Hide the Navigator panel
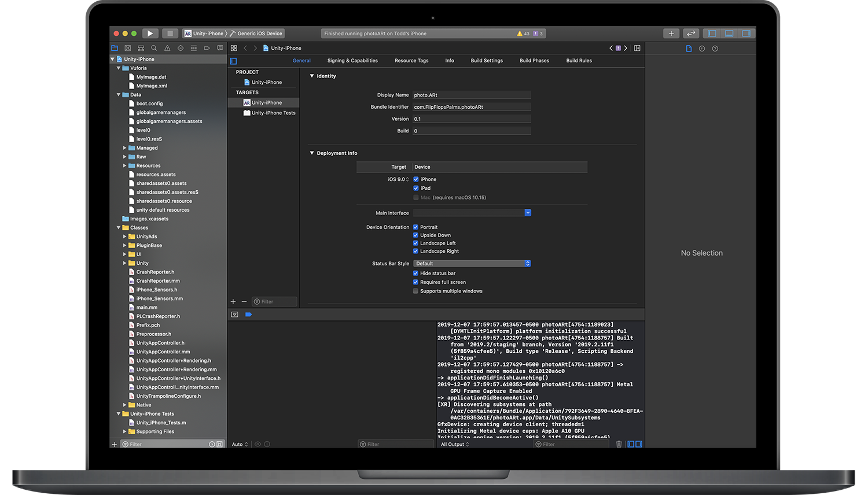The height and width of the screenshot is (495, 868). (712, 34)
